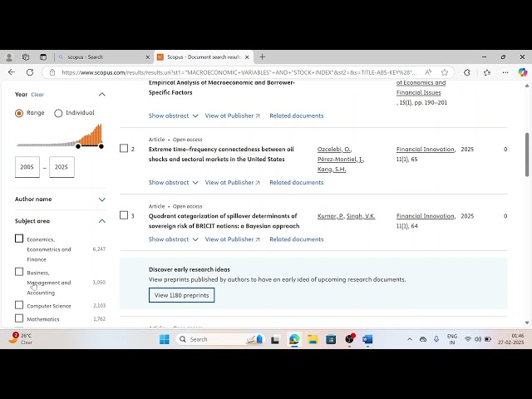Open Related documents for Quadrant categorization article

coord(297,239)
